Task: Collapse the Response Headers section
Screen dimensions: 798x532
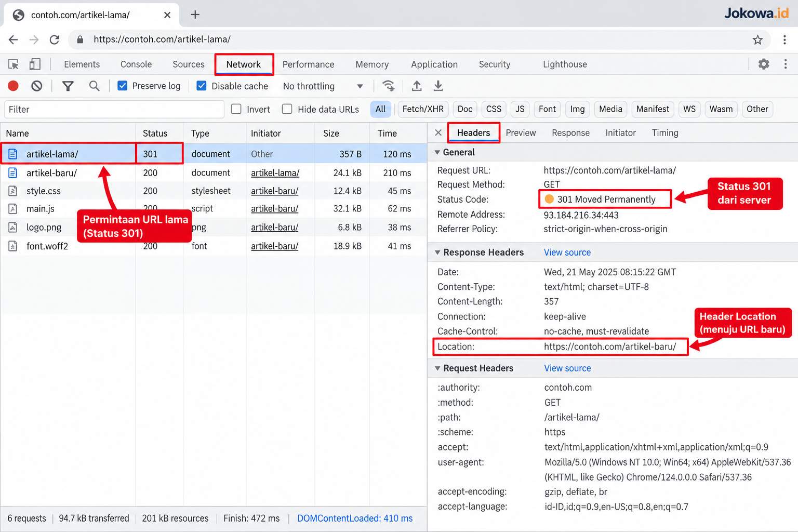Action: (437, 252)
